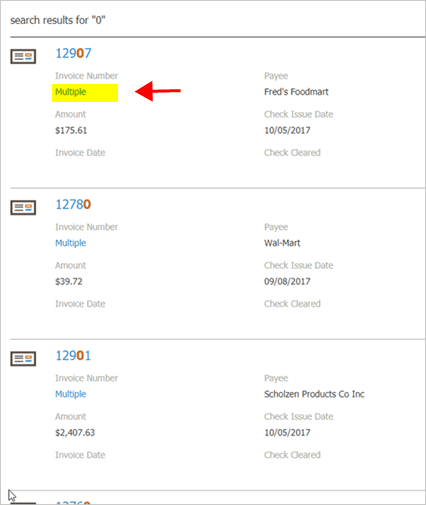Click the 10/05/2017 date for Fred's Foodmart

(x=287, y=130)
